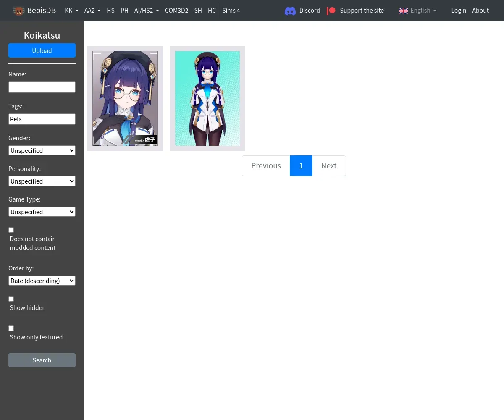Open the Game Type select box
Screen dimensions: 504x420
42,212
